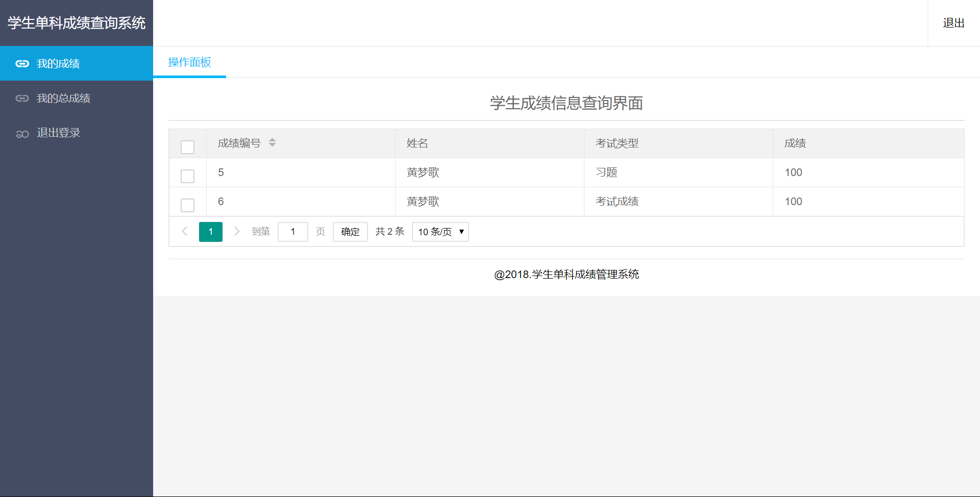Click the 退出 link at top right
Image resolution: width=980 pixels, height=497 pixels.
953,23
